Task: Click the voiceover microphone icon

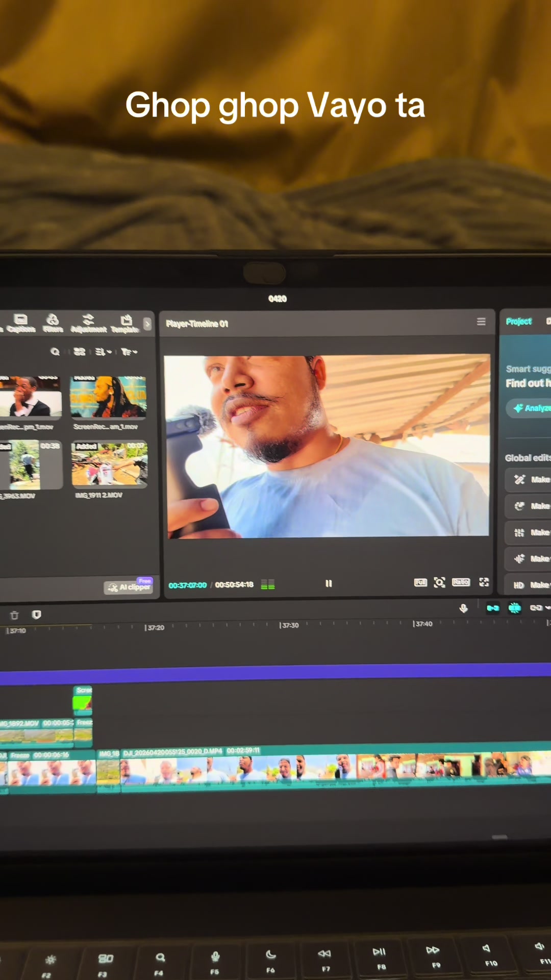Action: (463, 608)
